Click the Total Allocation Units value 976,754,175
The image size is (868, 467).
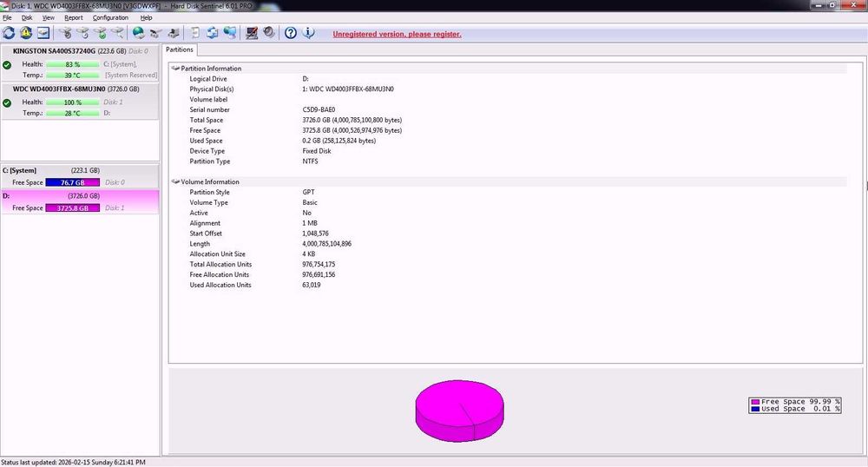(319, 265)
